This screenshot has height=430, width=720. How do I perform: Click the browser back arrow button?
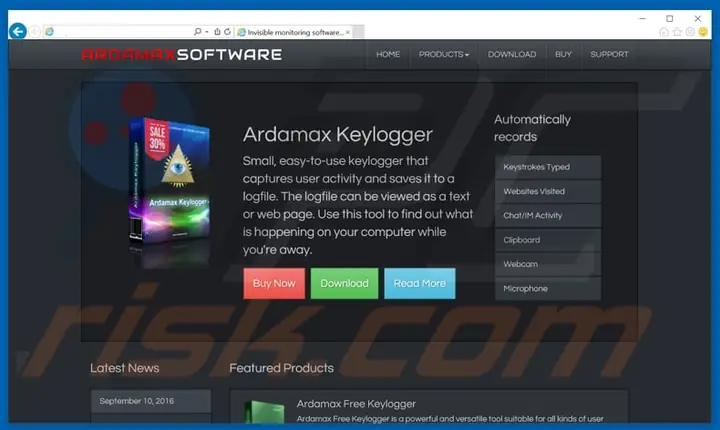[18, 31]
